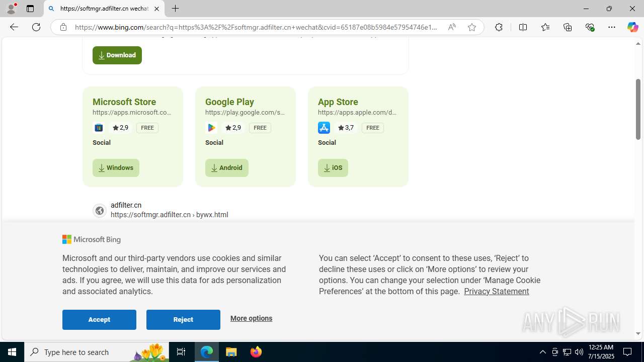The height and width of the screenshot is (362, 644).
Task: Click the Microsoft Bing logo in banner
Action: [92, 240]
